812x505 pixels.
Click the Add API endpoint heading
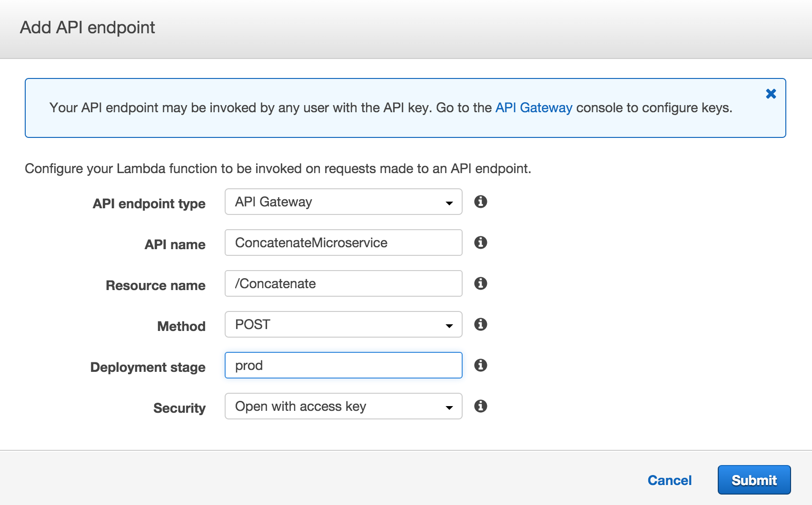tap(87, 27)
